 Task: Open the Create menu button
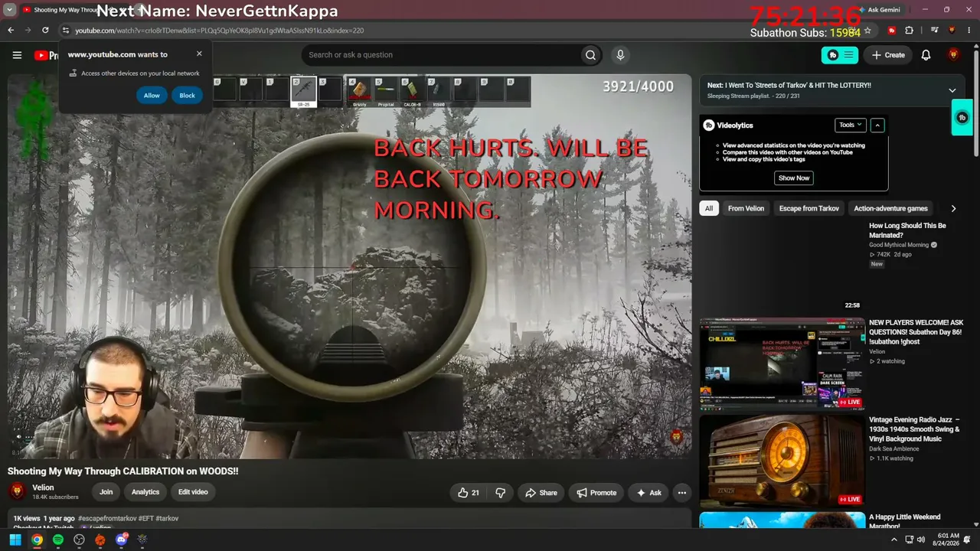(x=887, y=55)
